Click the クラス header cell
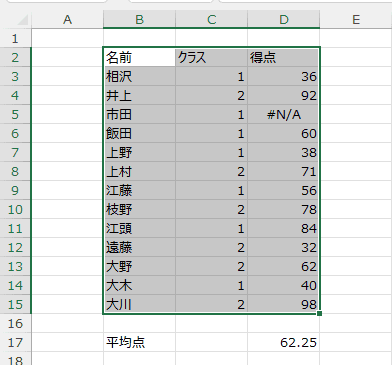The height and width of the screenshot is (365, 392). [x=211, y=58]
